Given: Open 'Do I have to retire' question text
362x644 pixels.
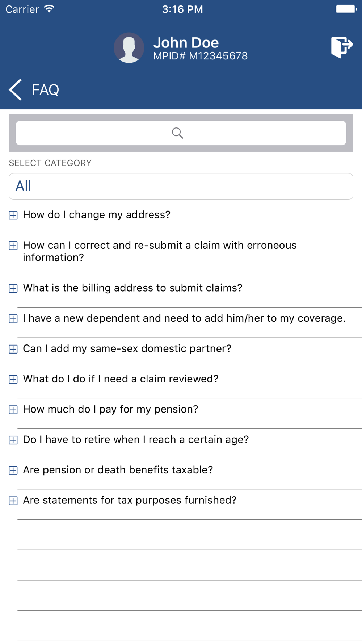Looking at the screenshot, I should [136, 440].
